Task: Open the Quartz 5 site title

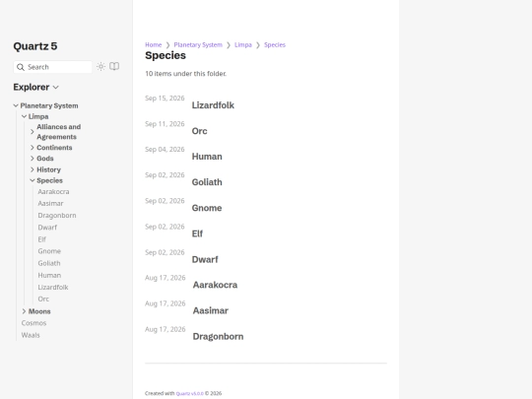Action: (x=35, y=46)
